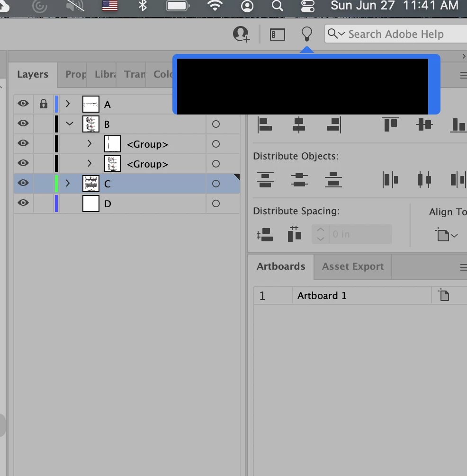The height and width of the screenshot is (476, 467).
Task: Open the Bluetooth menu bar icon
Action: (143, 6)
